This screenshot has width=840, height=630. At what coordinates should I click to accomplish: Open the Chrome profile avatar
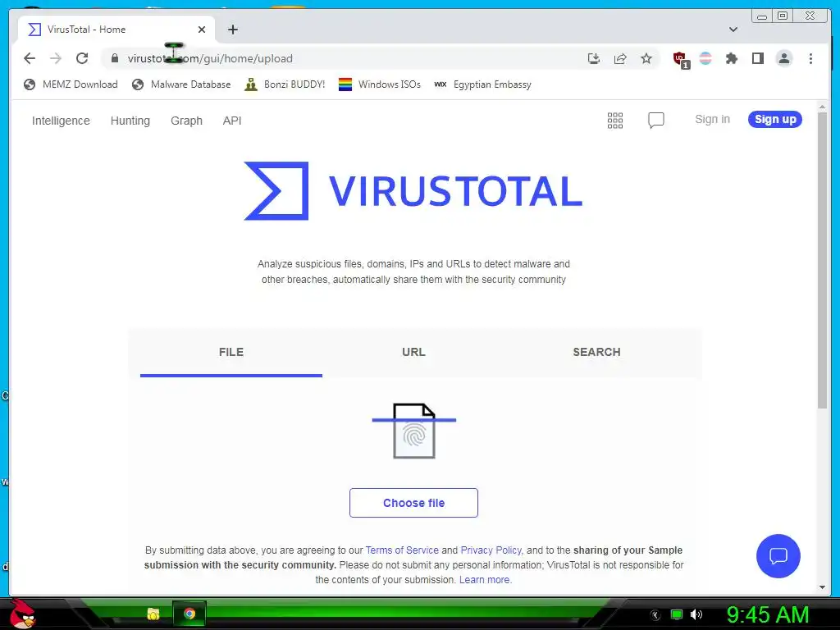tap(783, 58)
